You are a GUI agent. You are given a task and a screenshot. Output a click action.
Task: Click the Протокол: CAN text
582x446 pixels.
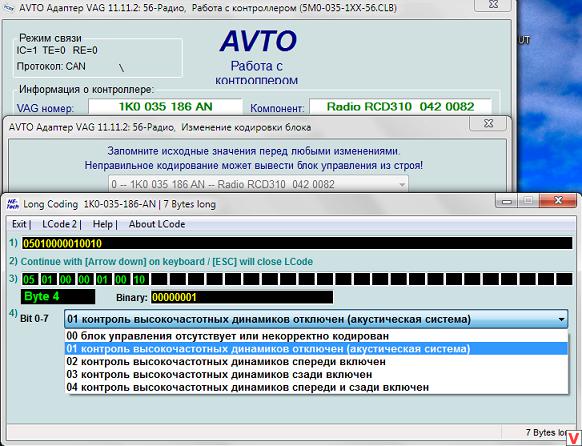tap(51, 66)
